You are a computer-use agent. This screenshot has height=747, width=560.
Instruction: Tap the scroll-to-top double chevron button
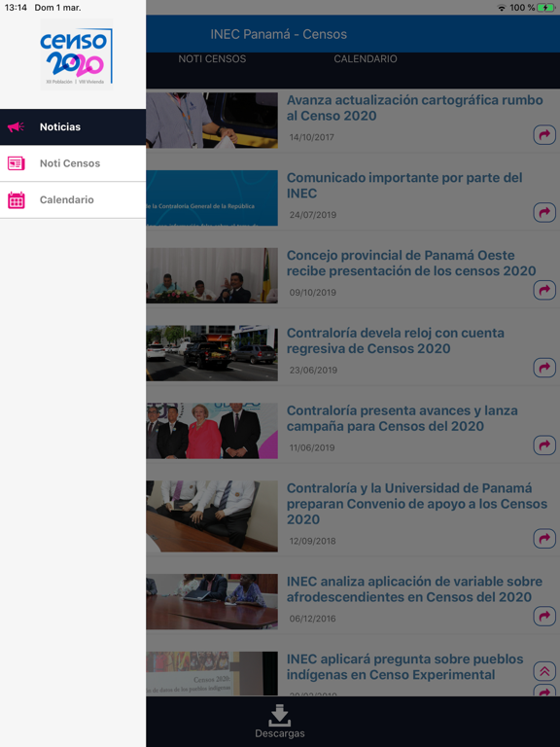tap(544, 671)
